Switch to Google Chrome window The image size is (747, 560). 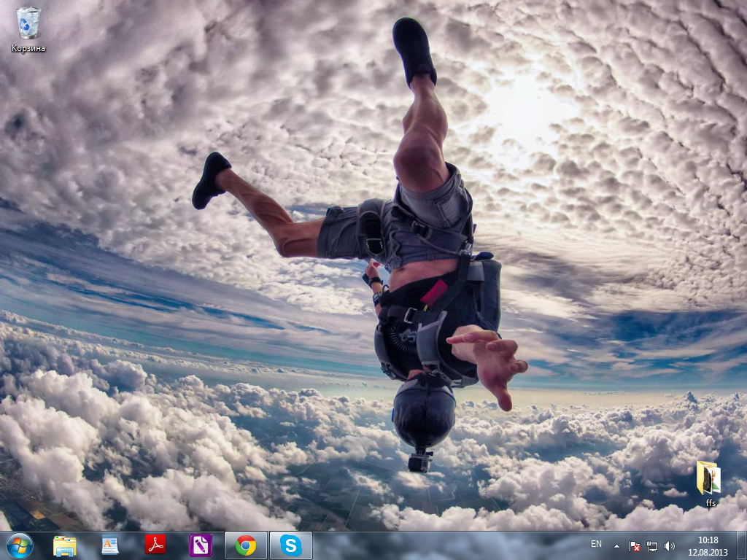[x=245, y=545]
